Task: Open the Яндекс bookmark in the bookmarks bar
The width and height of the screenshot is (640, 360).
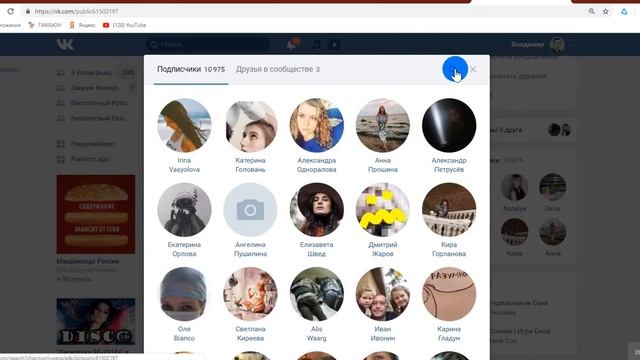Action: point(82,25)
